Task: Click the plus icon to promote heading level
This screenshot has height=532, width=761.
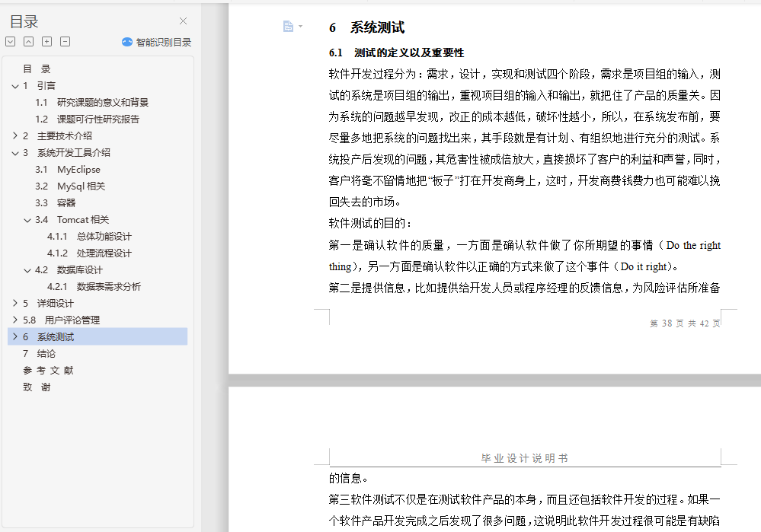Action: pos(46,42)
